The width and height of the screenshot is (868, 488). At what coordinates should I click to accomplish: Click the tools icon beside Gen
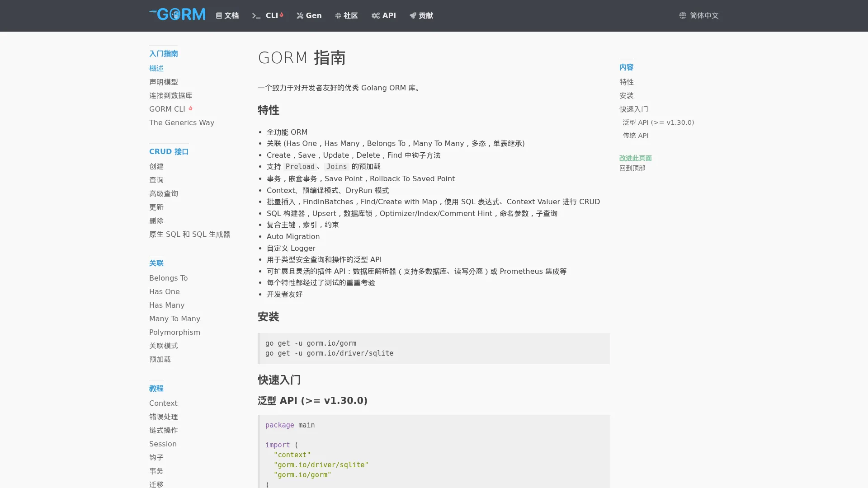[x=300, y=16]
